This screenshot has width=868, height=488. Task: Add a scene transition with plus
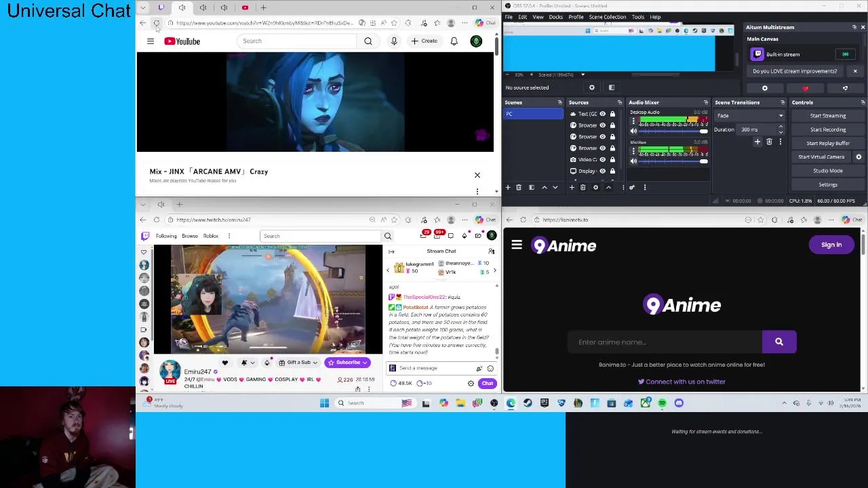pyautogui.click(x=757, y=142)
